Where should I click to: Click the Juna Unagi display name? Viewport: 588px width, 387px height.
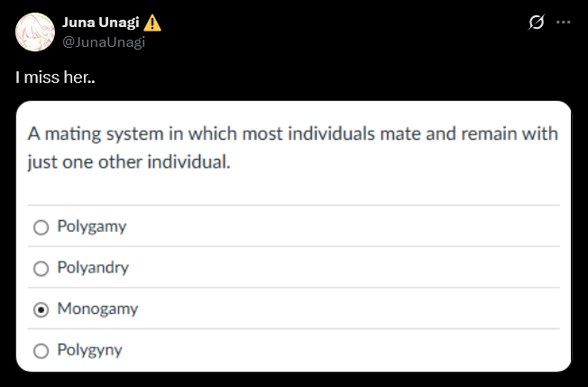pyautogui.click(x=99, y=23)
